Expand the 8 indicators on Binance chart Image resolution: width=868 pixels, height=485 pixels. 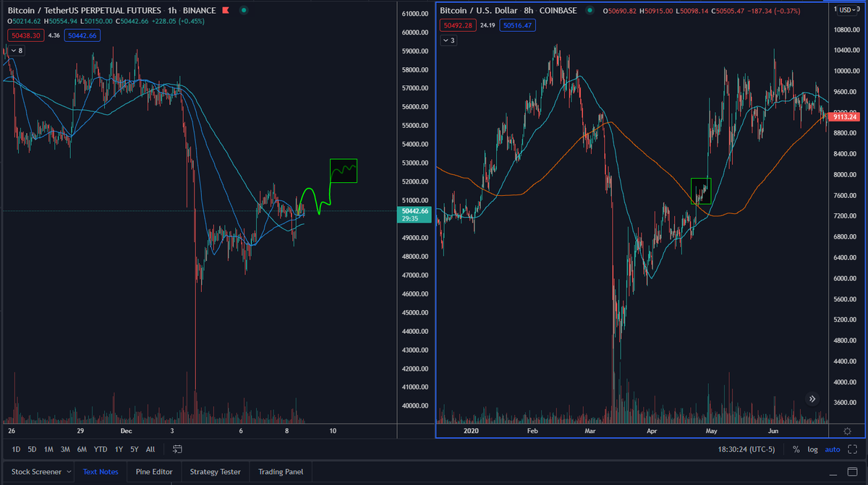[x=15, y=51]
